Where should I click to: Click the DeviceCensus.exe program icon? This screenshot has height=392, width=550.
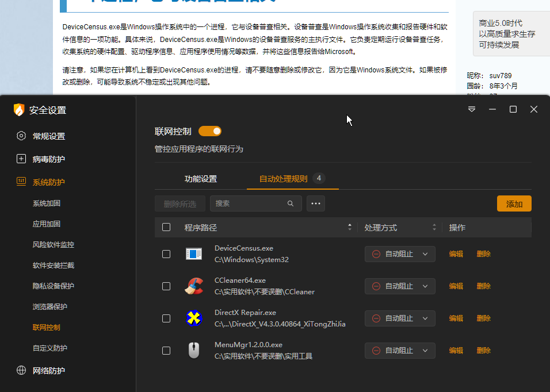194,253
